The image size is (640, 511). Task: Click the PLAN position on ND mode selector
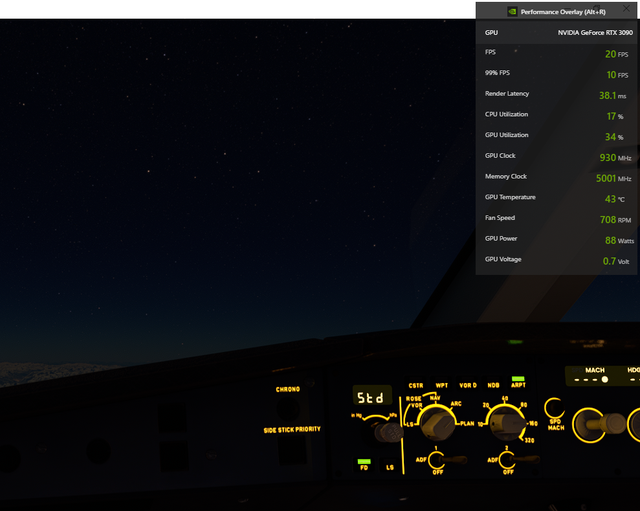(467, 423)
